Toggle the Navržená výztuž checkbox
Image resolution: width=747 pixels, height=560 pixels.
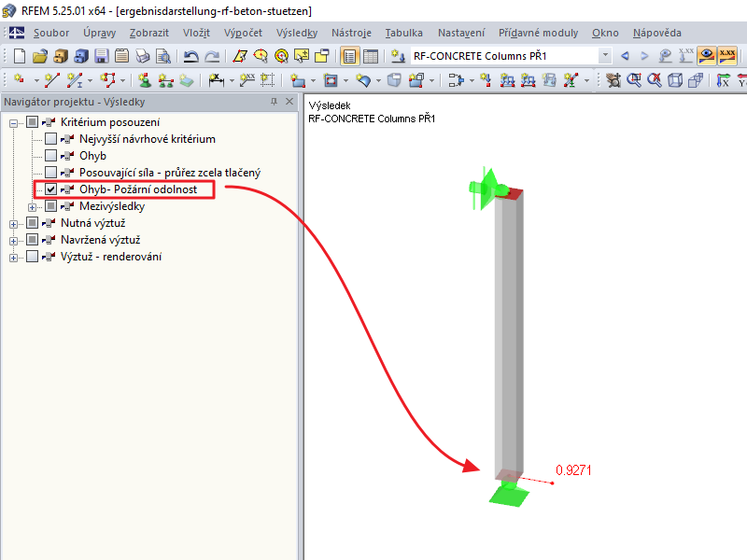click(32, 240)
